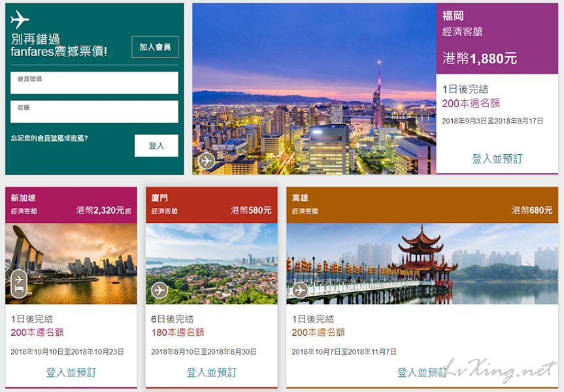Focus the 會員號碼 input field
The height and width of the screenshot is (392, 564).
click(x=94, y=83)
